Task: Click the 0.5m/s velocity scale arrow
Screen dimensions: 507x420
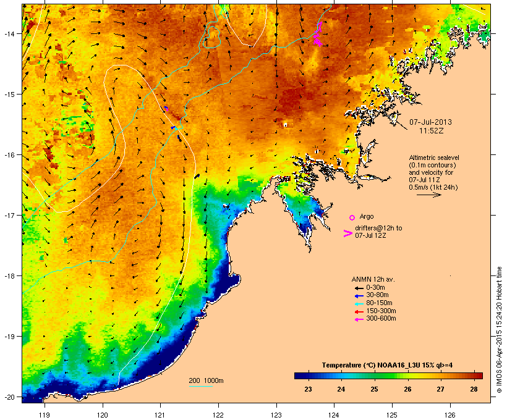Action: click(x=428, y=195)
